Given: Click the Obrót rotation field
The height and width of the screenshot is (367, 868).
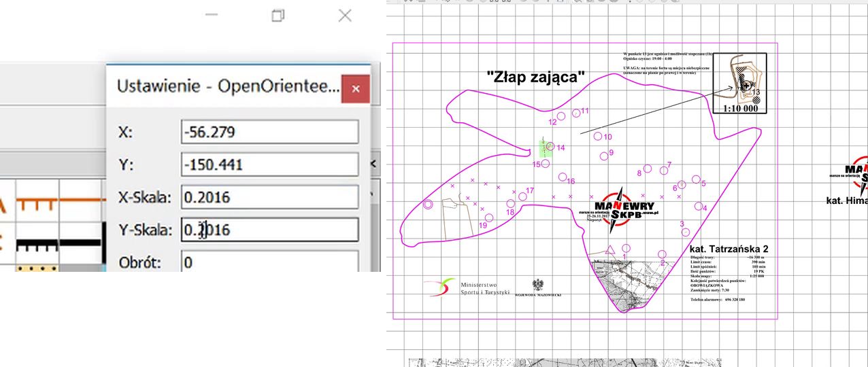Looking at the screenshot, I should click(x=270, y=262).
